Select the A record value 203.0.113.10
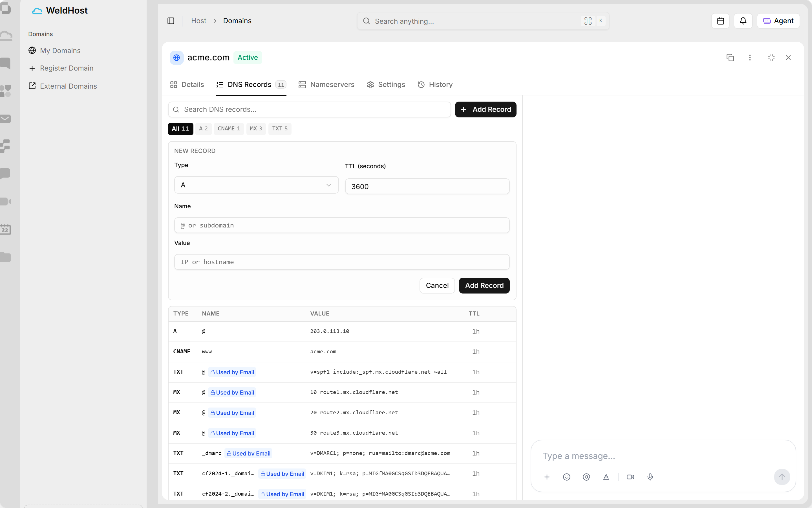This screenshot has width=812, height=508. pos(330,331)
